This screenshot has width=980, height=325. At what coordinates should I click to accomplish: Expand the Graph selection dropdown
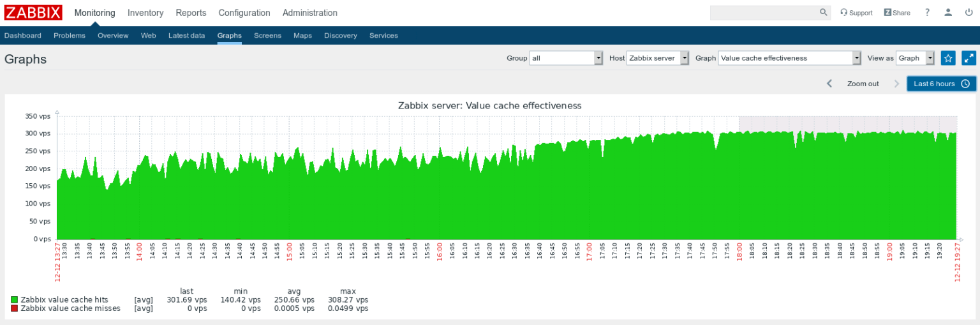pyautogui.click(x=790, y=58)
